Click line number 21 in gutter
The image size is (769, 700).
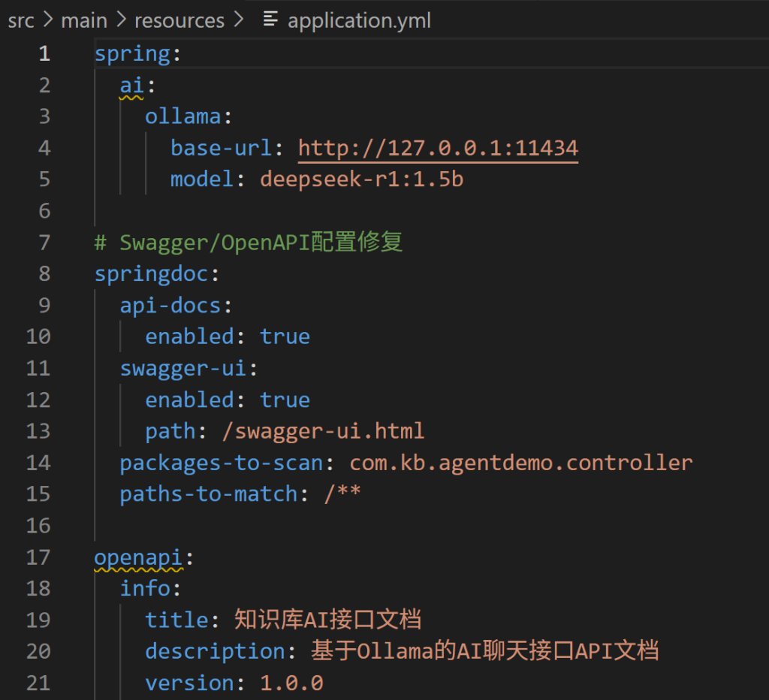click(x=38, y=683)
